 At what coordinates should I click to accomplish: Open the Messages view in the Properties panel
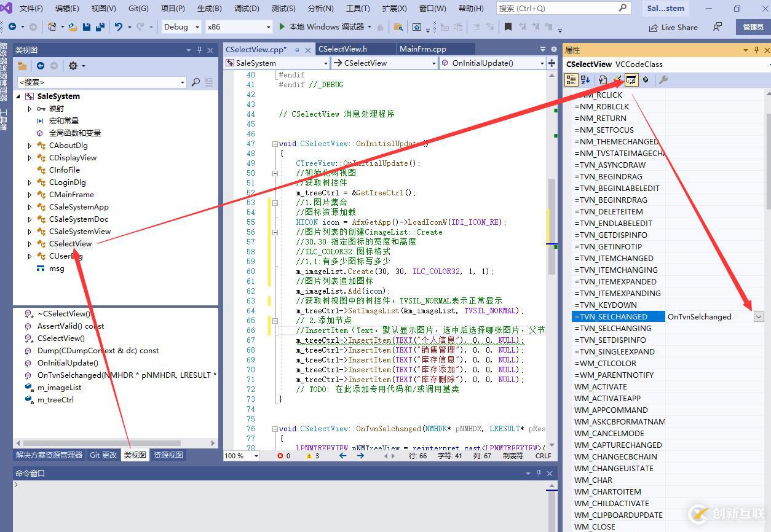tap(631, 80)
